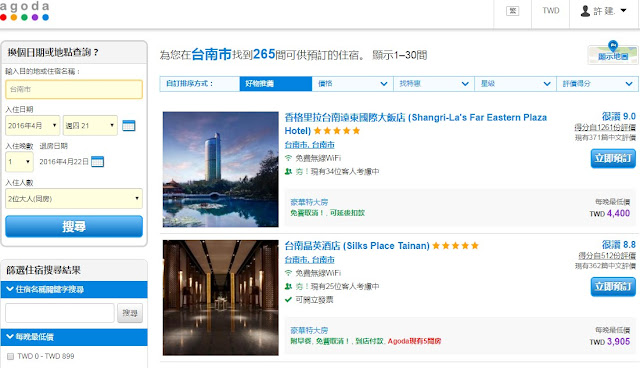This screenshot has width=640, height=368.
Task: Click the user profile avatar icon
Action: point(585,11)
